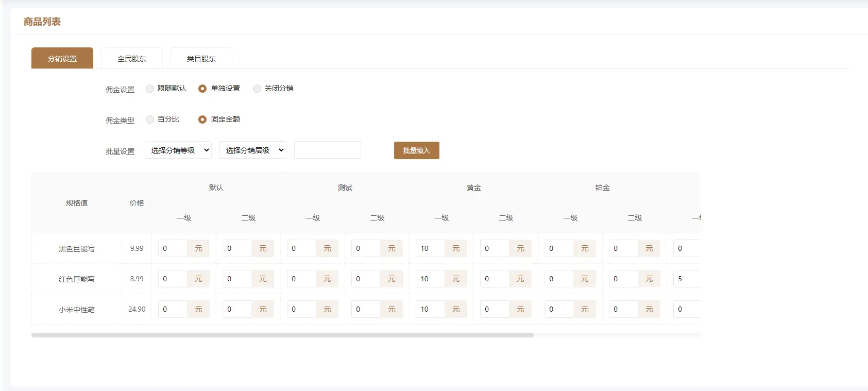This screenshot has height=391, width=868.
Task: Click the 红色巨能写 field showing 5
Action: pos(687,279)
